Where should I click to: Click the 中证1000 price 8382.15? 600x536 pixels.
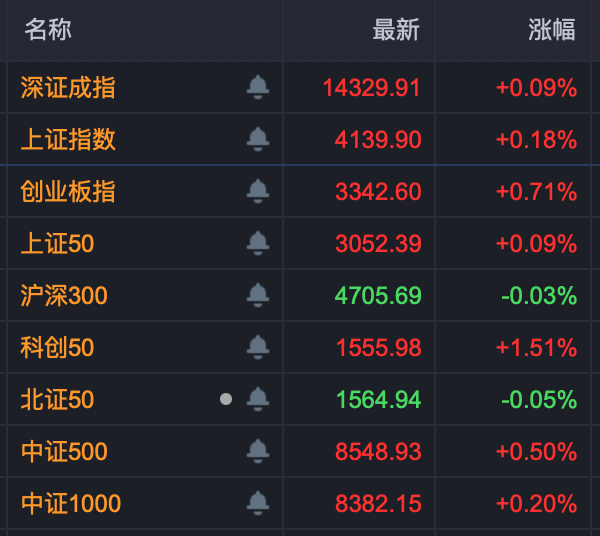(378, 504)
